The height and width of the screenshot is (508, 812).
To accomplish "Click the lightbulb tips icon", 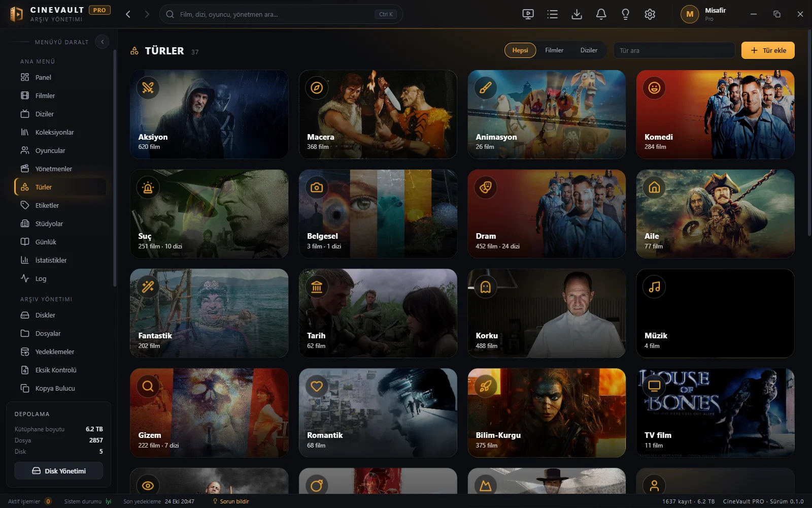I will pos(625,14).
